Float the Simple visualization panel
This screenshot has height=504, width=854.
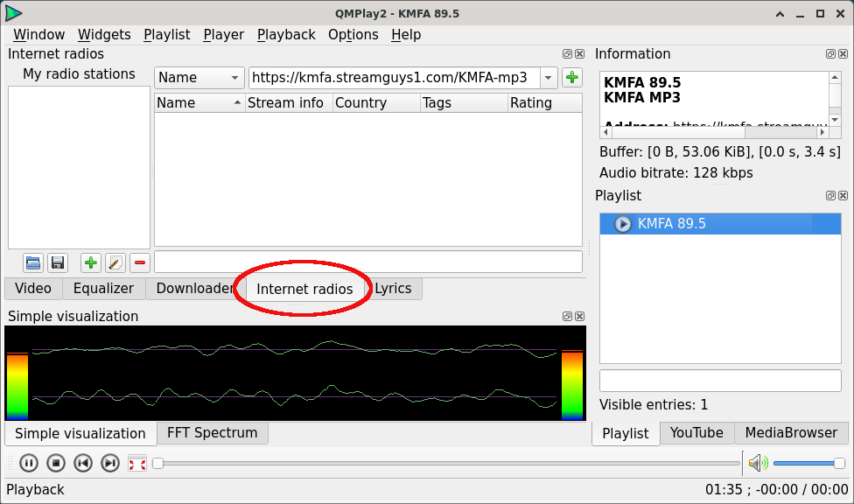point(567,317)
